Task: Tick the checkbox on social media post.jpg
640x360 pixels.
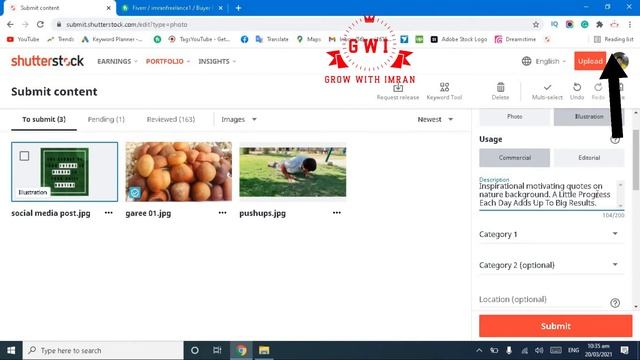Action: click(x=24, y=156)
